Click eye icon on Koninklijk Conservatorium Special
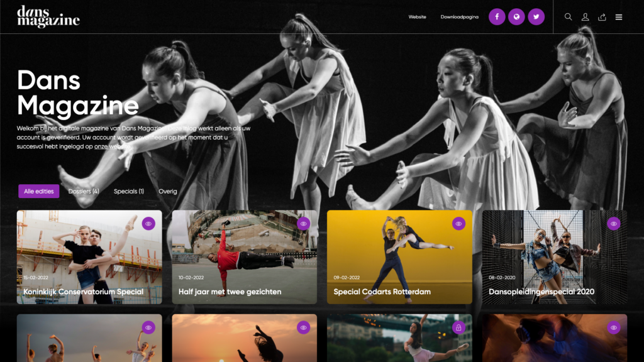Viewport: 644px width, 362px height. pos(148,223)
